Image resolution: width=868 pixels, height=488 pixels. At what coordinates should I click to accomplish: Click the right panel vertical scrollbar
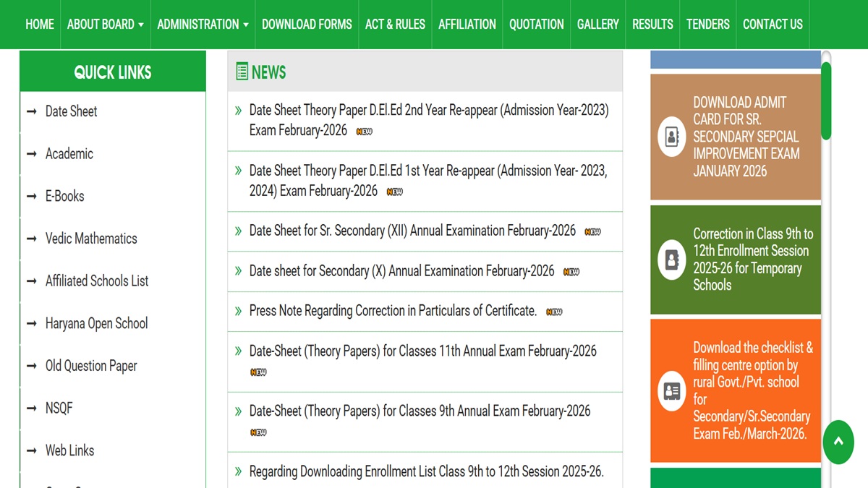[826, 101]
